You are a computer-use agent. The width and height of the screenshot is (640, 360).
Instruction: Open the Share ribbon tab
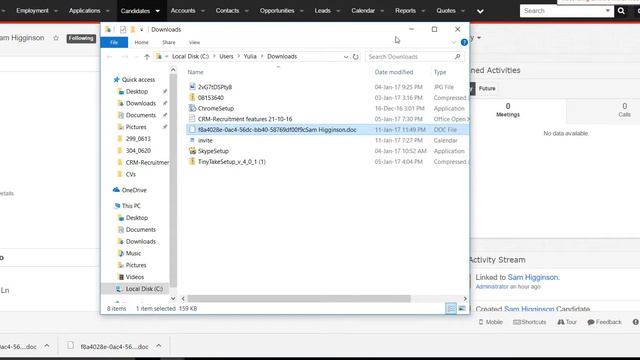[169, 42]
